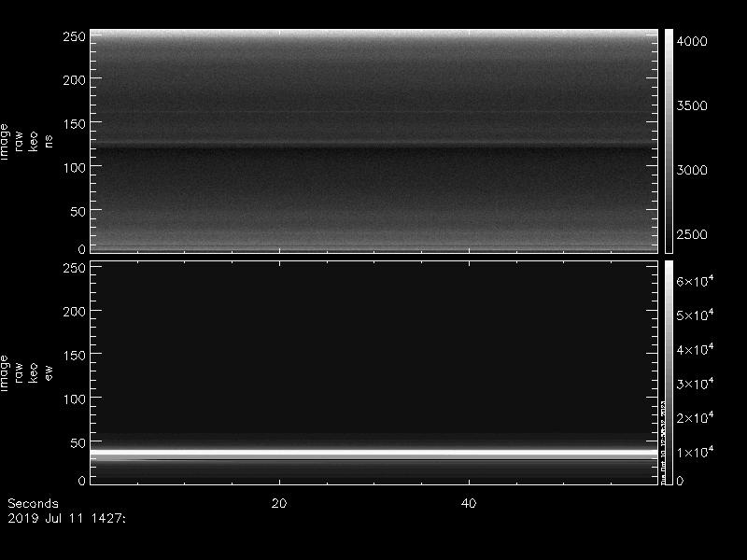Image resolution: width=747 pixels, height=560 pixels.
Task: Click the vertical timestamp text beside the ew colorbar
Action: coord(663,442)
